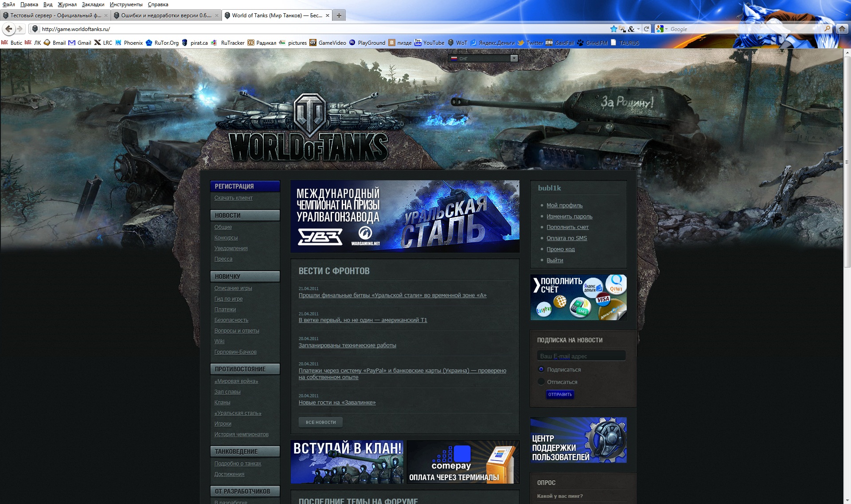This screenshot has width=851, height=504.
Task: Open the RuTracker bookmark
Action: [228, 43]
